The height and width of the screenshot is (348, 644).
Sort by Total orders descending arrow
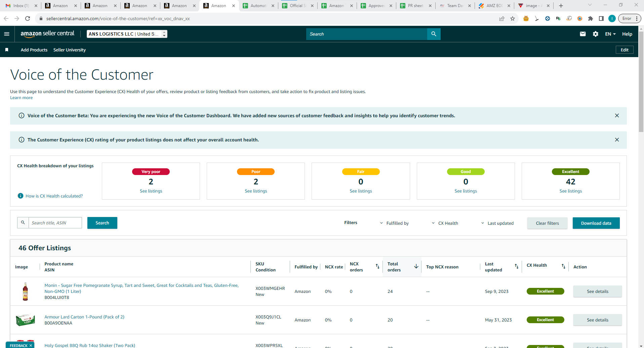click(416, 266)
